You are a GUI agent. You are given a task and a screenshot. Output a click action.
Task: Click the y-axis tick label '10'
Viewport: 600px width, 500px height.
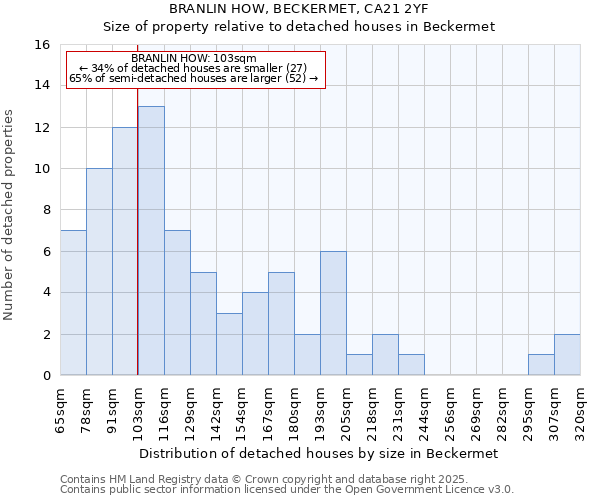pyautogui.click(x=42, y=168)
